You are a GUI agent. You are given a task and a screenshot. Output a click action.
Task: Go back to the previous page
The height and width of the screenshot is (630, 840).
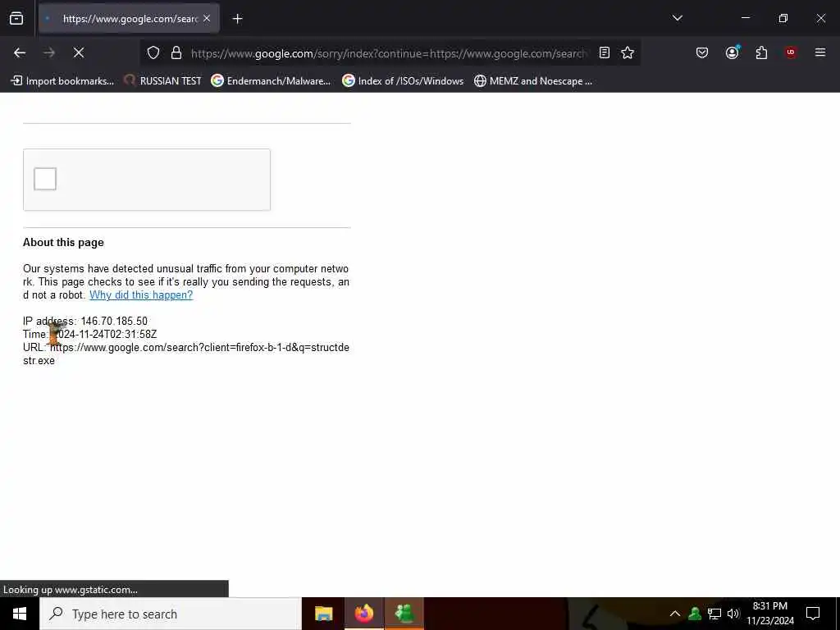pyautogui.click(x=20, y=52)
